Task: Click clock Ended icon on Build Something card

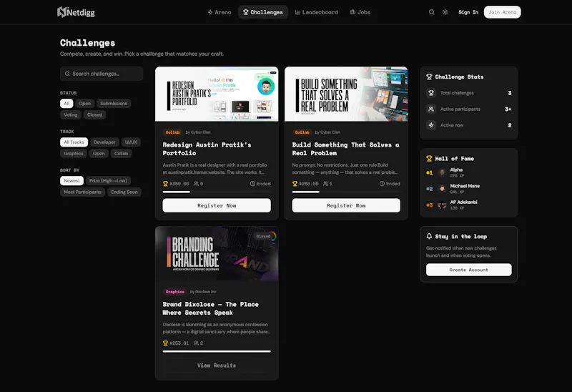Action: pyautogui.click(x=382, y=184)
